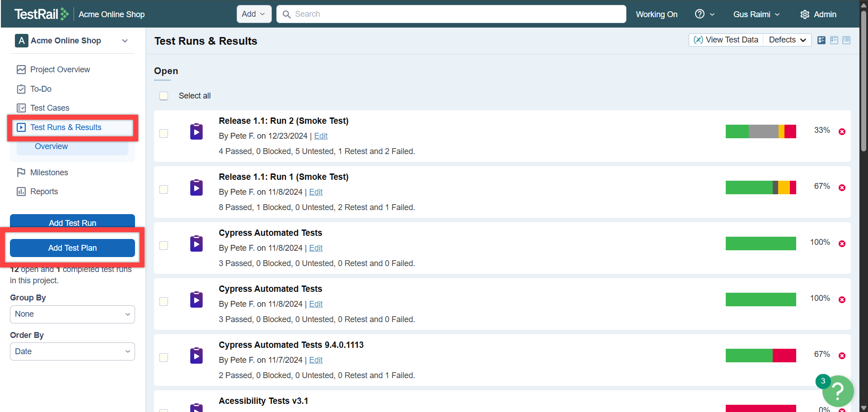The image size is (868, 412).
Task: Check the Select all checkbox
Action: tap(164, 96)
